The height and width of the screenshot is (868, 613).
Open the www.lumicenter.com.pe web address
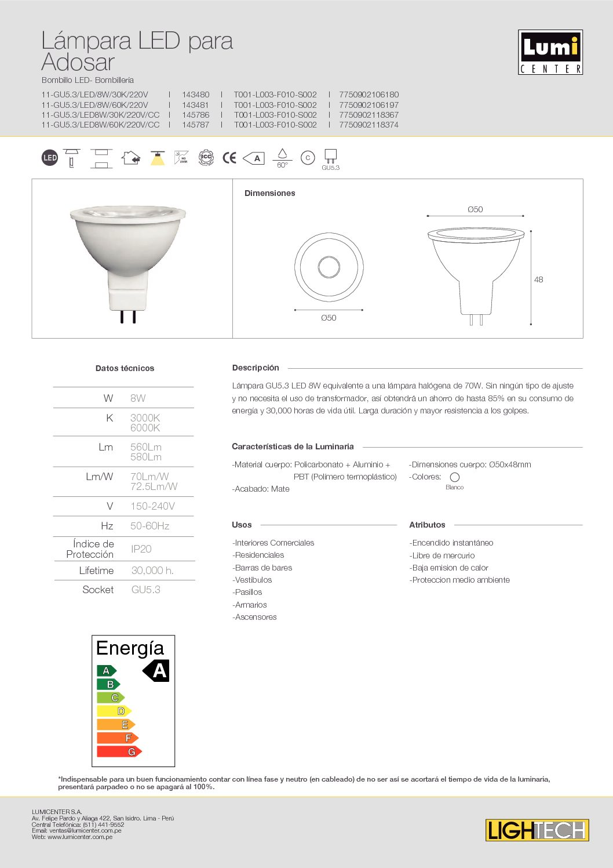point(80,837)
